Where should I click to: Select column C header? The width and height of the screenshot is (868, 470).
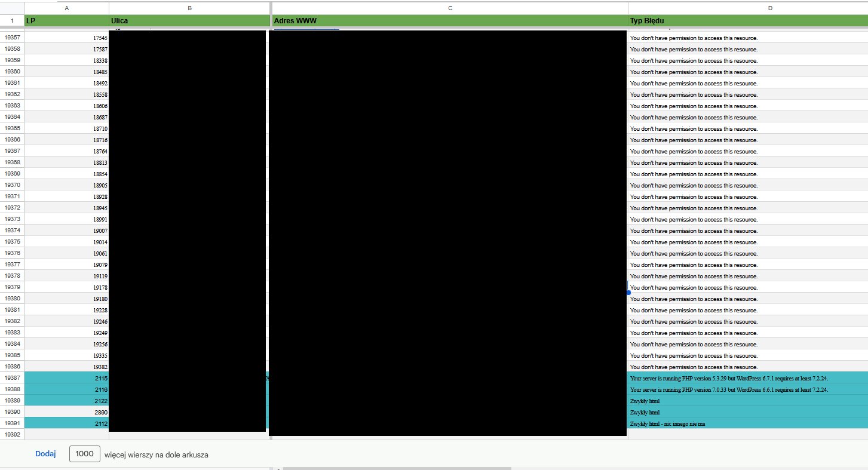coord(450,8)
